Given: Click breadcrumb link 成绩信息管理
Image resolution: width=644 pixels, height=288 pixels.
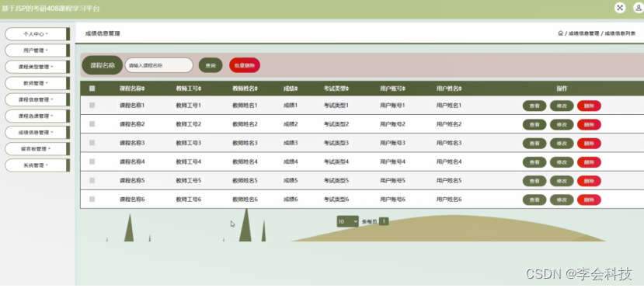Looking at the screenshot, I should tap(583, 33).
